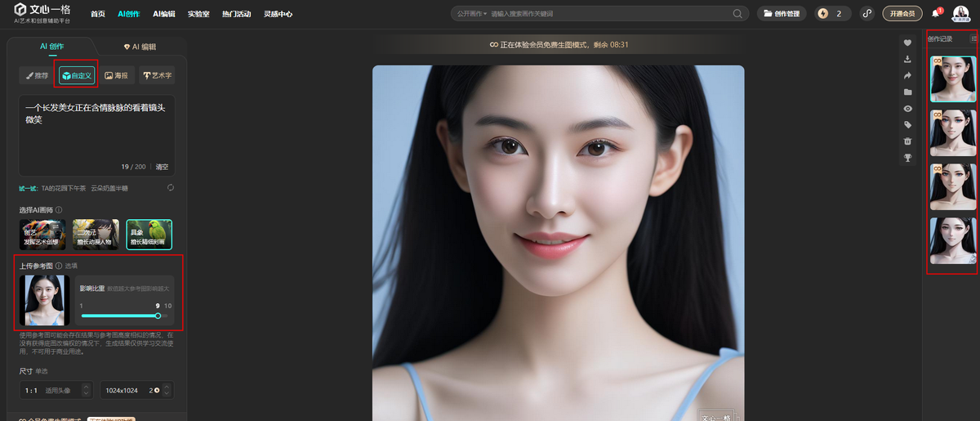Try the suggestion 云朵奶盖半糖
Image resolution: width=980 pixels, height=421 pixels.
[x=109, y=188]
